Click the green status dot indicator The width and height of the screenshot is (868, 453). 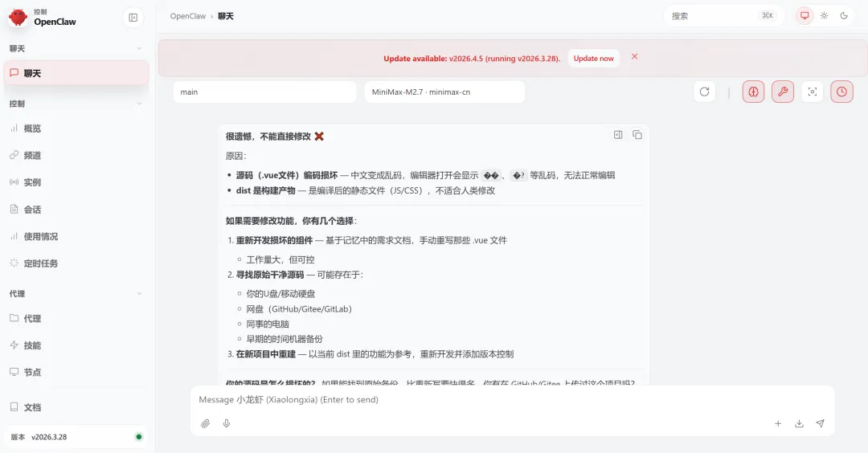tap(138, 437)
